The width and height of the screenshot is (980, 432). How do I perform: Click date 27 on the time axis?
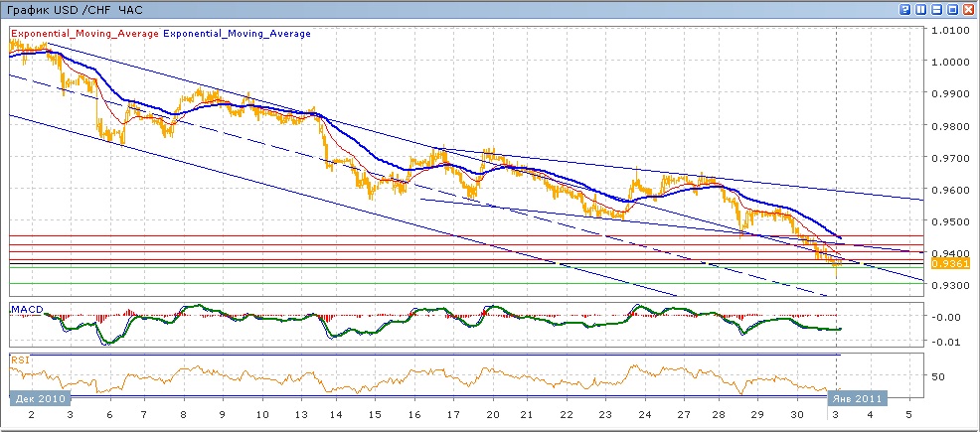click(685, 413)
